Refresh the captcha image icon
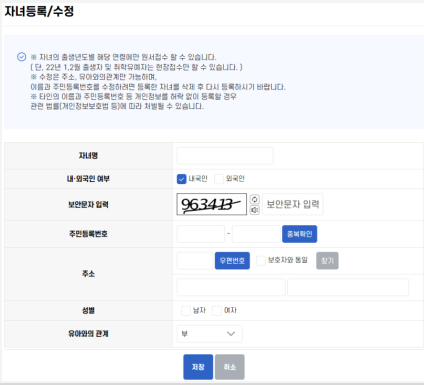Image resolution: width=424 pixels, height=386 pixels. coord(255,199)
